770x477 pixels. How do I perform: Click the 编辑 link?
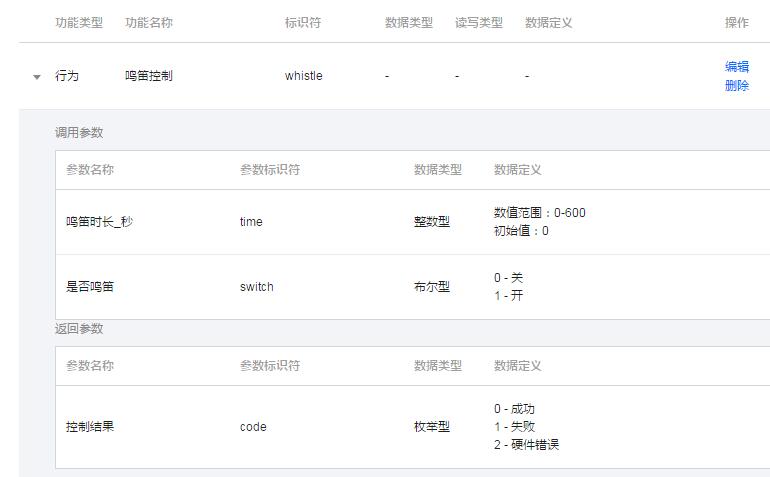click(x=736, y=67)
